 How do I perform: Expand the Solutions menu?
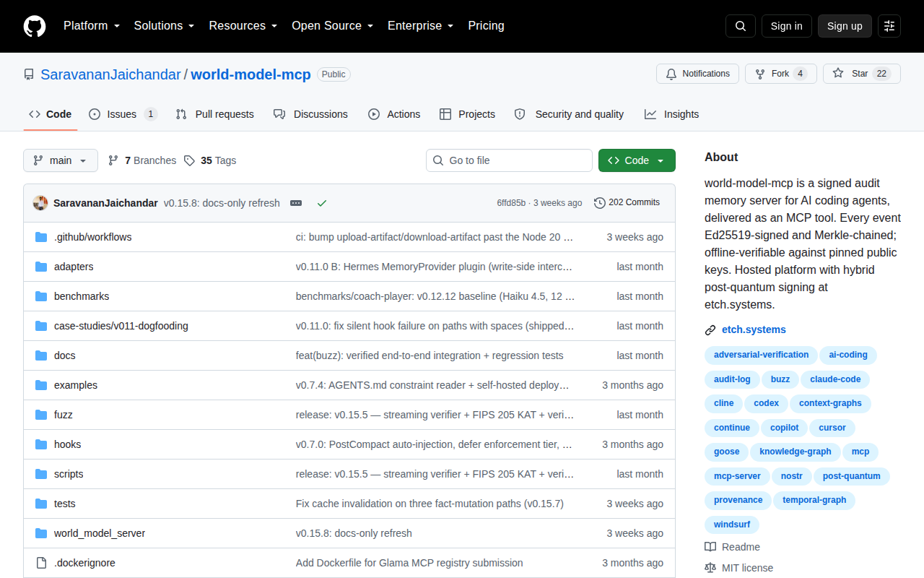tap(165, 26)
